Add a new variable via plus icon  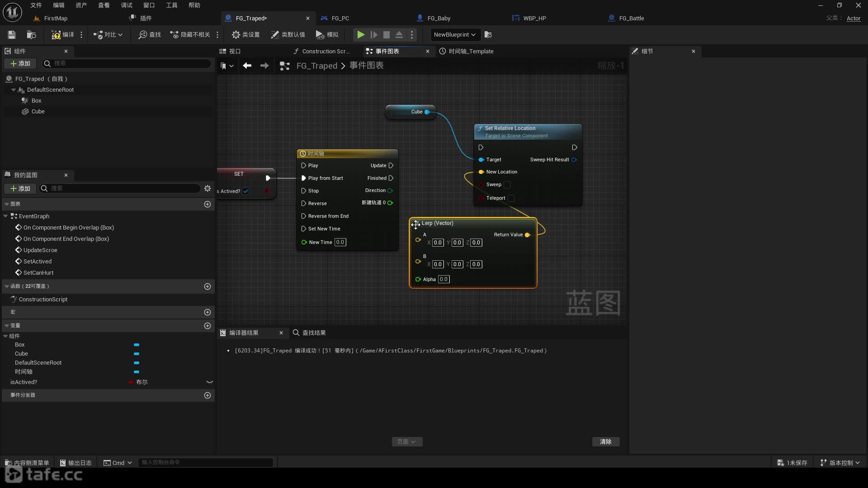(208, 326)
